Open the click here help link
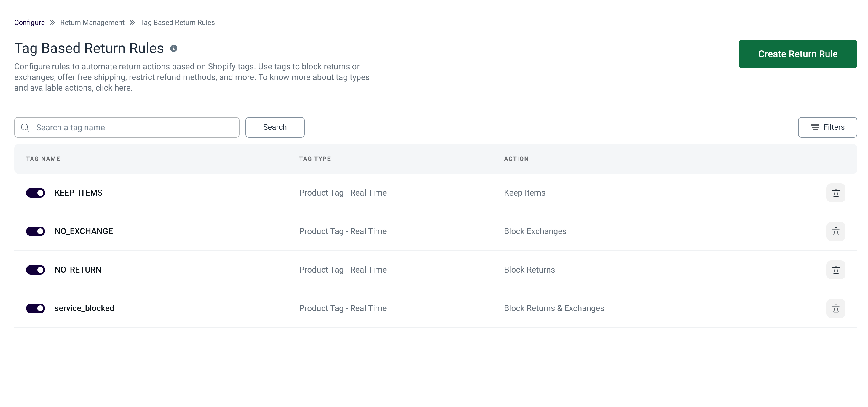The width and height of the screenshot is (868, 407). click(x=114, y=88)
